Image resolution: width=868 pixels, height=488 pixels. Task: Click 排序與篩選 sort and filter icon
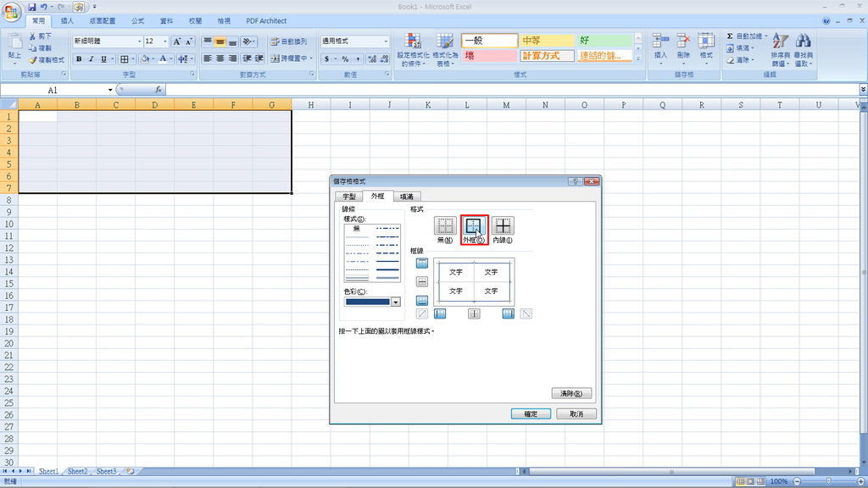(x=780, y=41)
